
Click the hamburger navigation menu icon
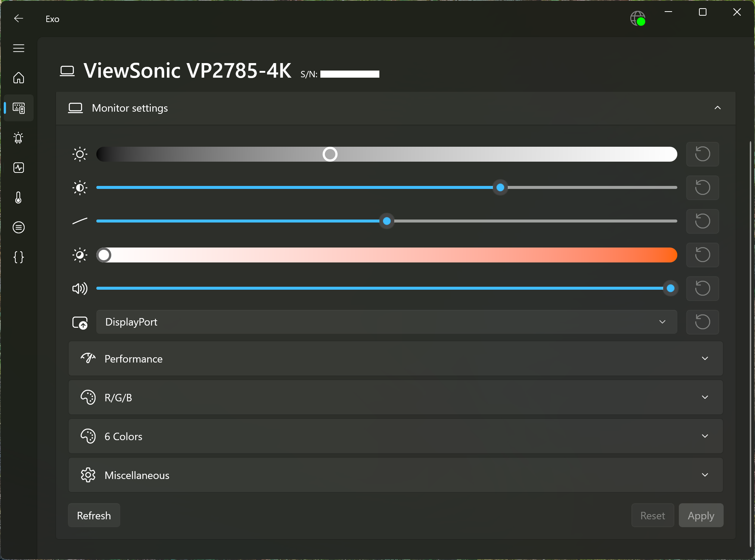[19, 48]
